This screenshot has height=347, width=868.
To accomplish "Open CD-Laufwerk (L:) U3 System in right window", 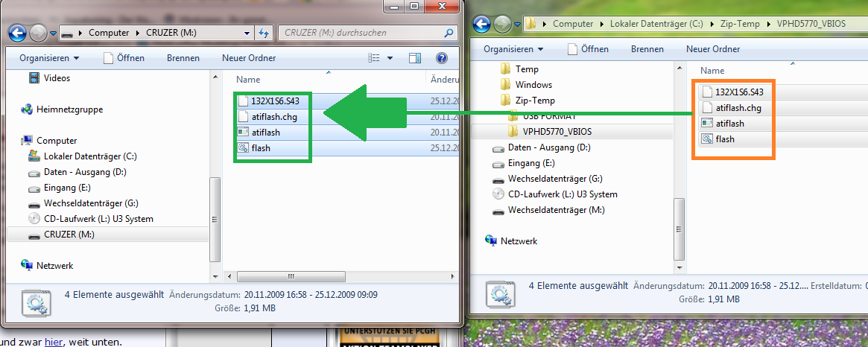I will click(554, 194).
